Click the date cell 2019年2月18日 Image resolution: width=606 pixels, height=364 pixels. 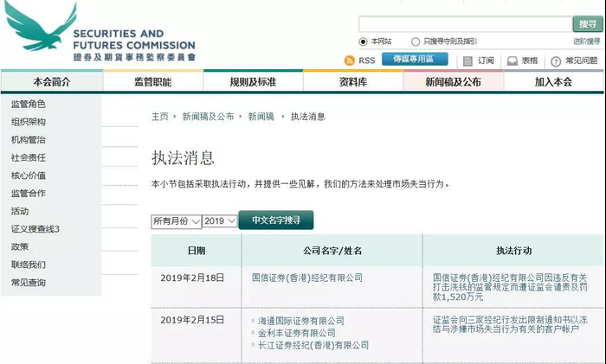click(192, 278)
